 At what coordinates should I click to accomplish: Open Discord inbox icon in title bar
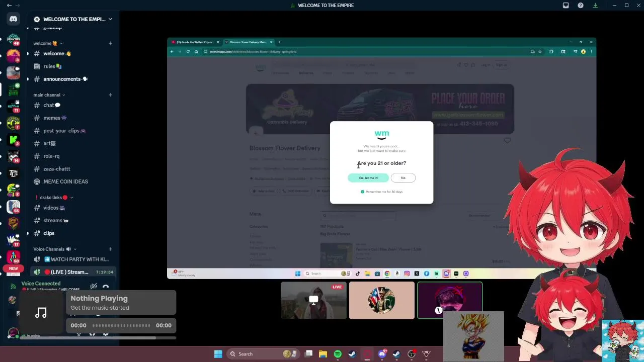click(566, 6)
